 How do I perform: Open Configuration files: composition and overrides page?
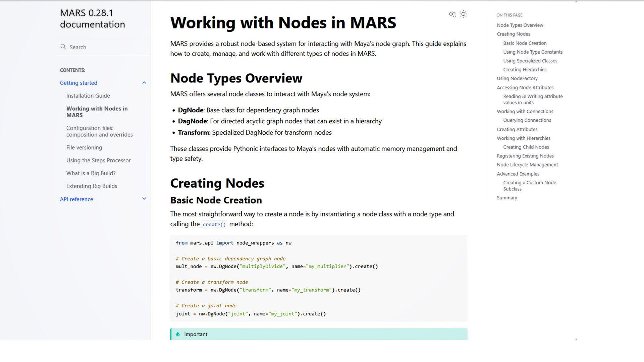click(100, 131)
